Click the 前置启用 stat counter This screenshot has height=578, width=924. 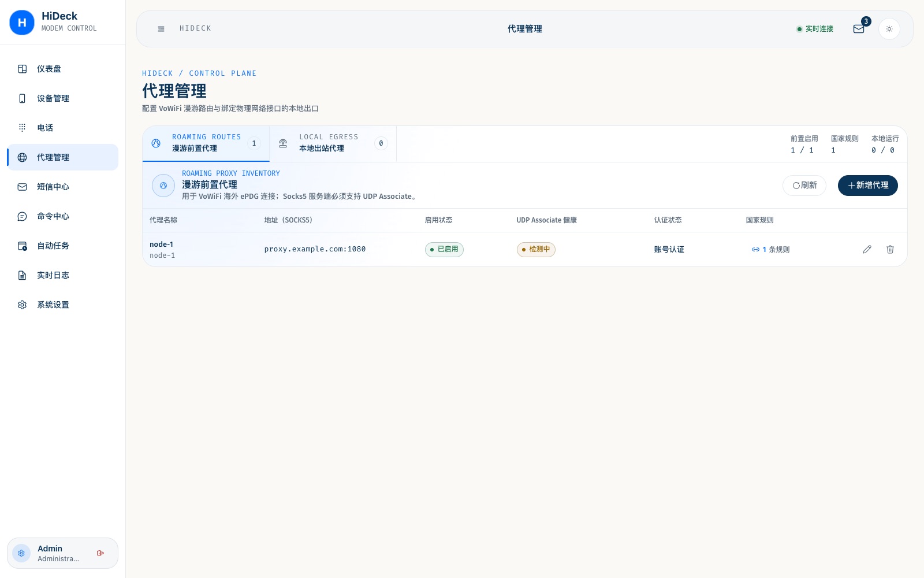click(804, 144)
